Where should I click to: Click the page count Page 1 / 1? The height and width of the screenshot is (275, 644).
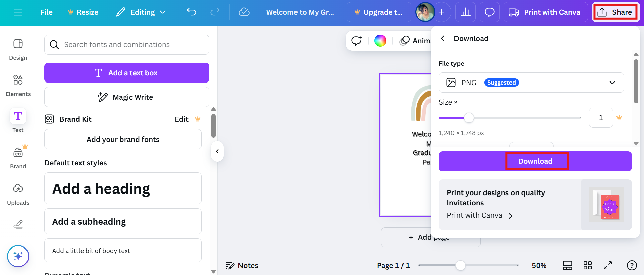(393, 266)
